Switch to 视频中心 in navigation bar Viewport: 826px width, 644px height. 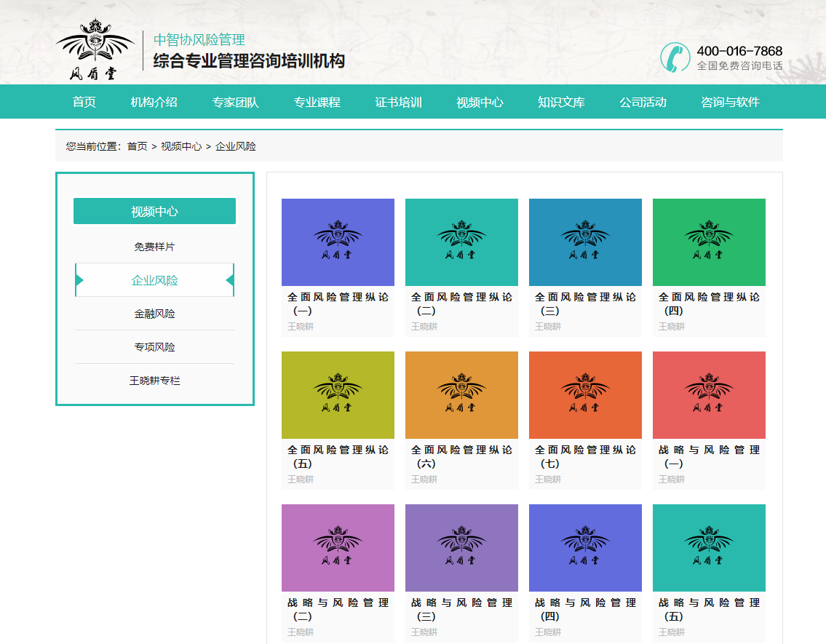pyautogui.click(x=480, y=102)
